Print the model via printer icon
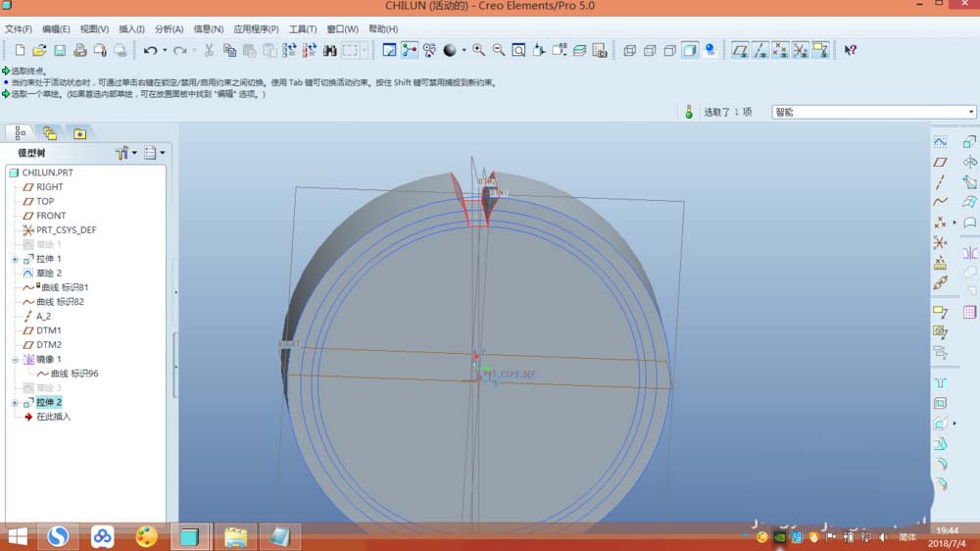The image size is (980, 551). [x=79, y=50]
